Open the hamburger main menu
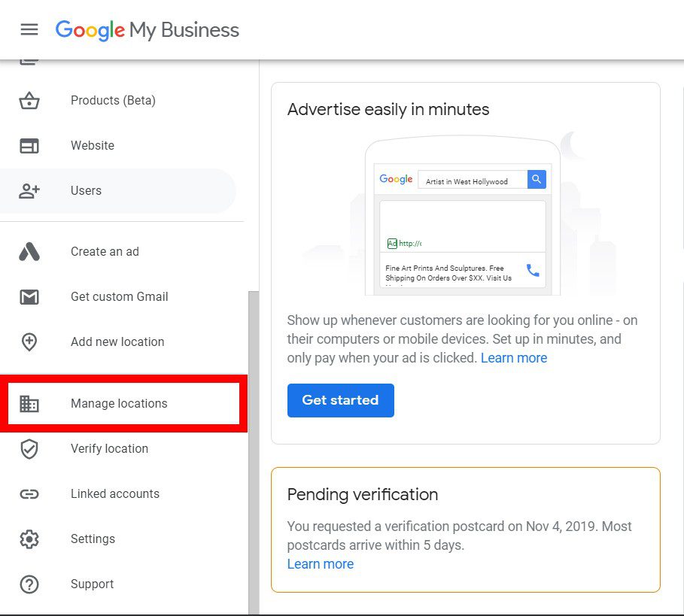 coord(29,29)
